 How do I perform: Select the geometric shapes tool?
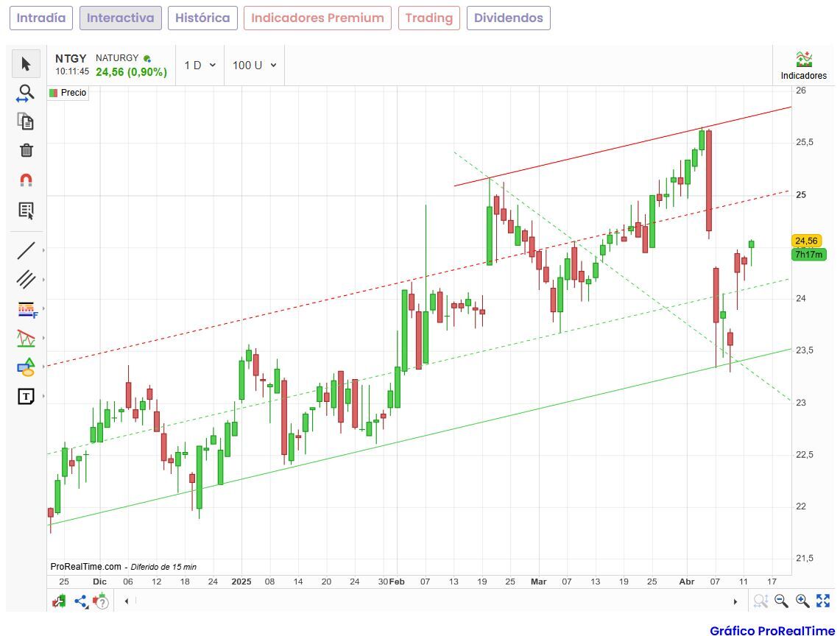(x=26, y=367)
